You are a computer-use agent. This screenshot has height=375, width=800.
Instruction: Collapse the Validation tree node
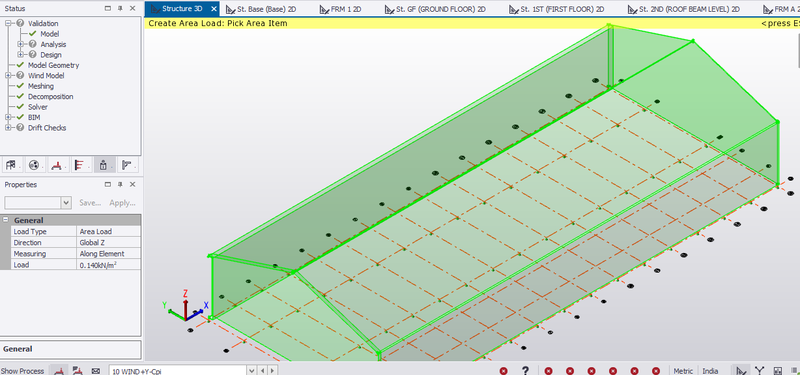pos(8,23)
